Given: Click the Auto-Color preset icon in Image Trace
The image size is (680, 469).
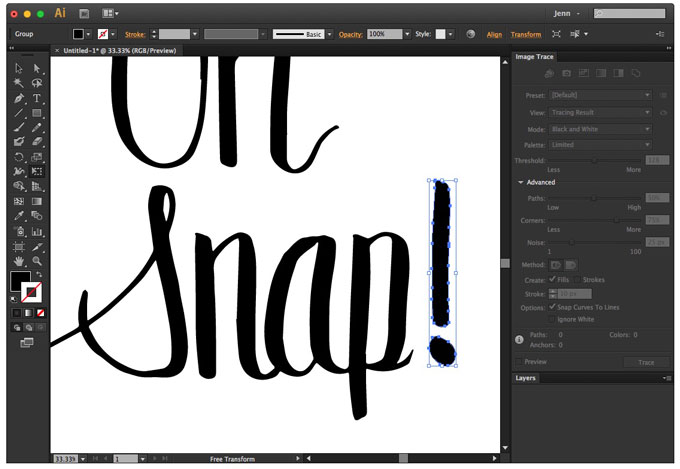Looking at the screenshot, I should click(x=549, y=73).
